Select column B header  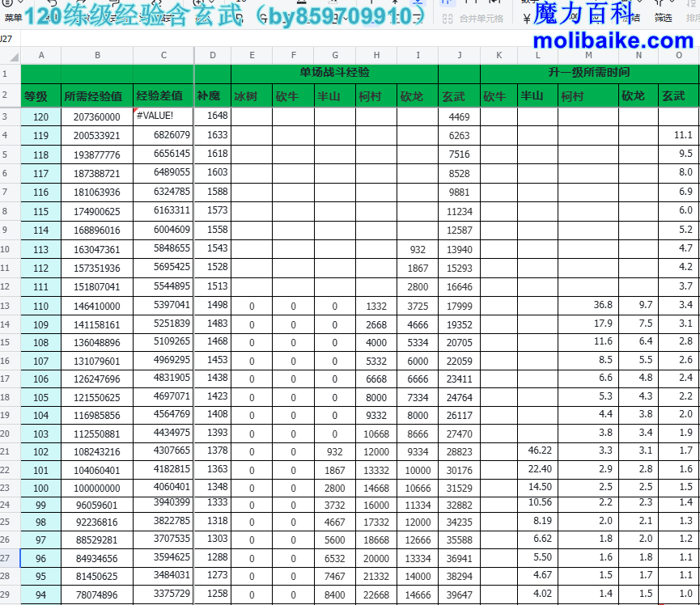[97, 55]
